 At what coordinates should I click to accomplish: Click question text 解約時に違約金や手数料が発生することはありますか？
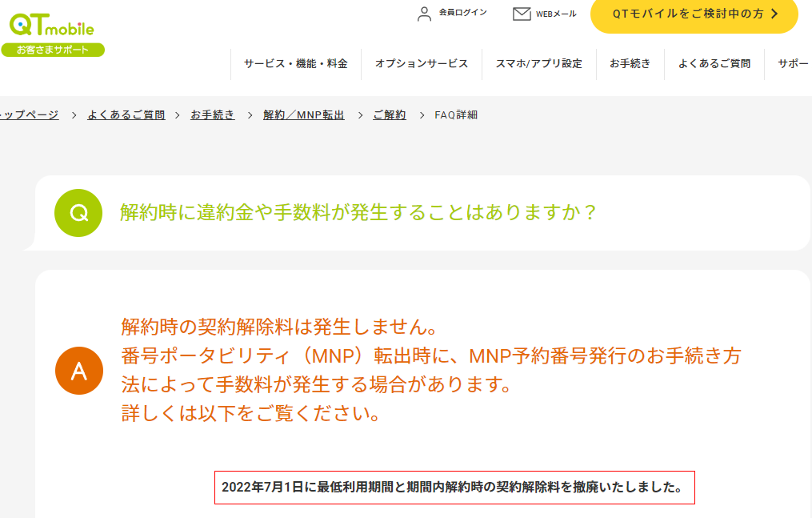pos(358,212)
